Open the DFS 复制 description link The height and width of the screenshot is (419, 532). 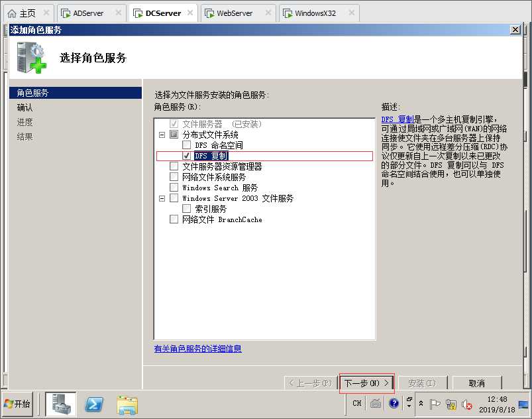point(398,119)
